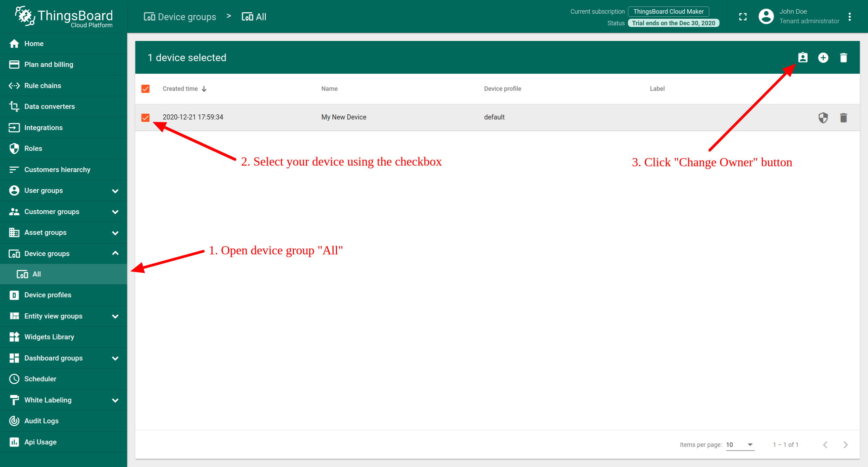
Task: Open Scheduler page
Action: [63, 379]
